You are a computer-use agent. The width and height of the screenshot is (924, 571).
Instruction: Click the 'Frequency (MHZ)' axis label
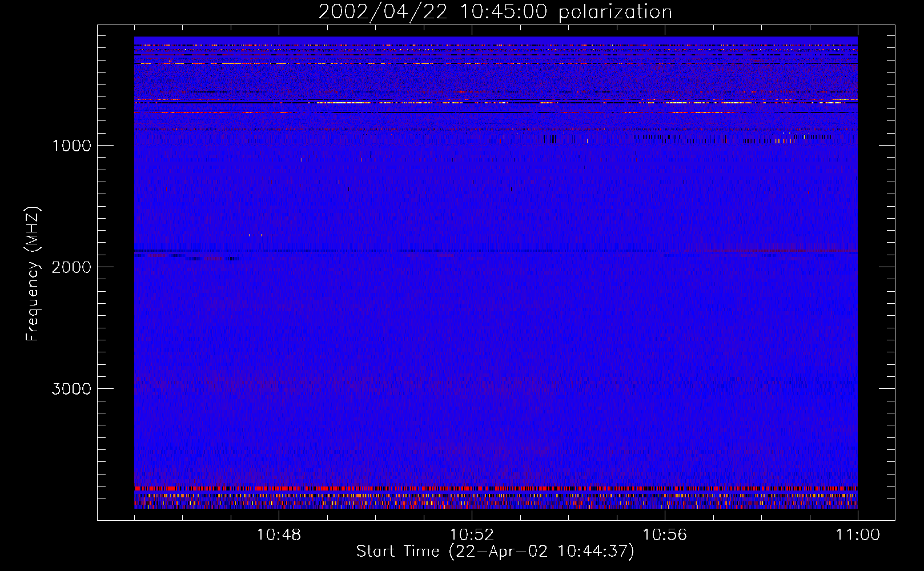(x=32, y=274)
